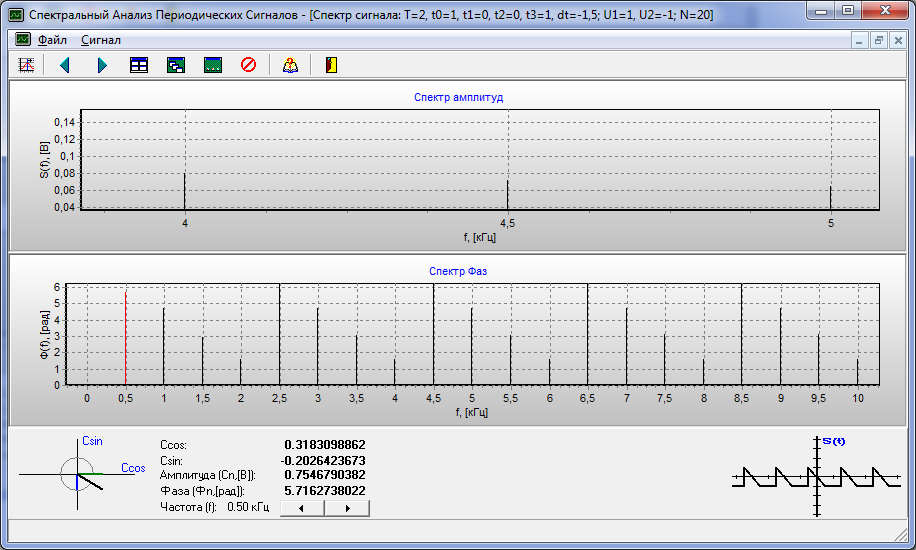The image size is (916, 550).
Task: Open help via the question book icon
Action: click(x=290, y=65)
